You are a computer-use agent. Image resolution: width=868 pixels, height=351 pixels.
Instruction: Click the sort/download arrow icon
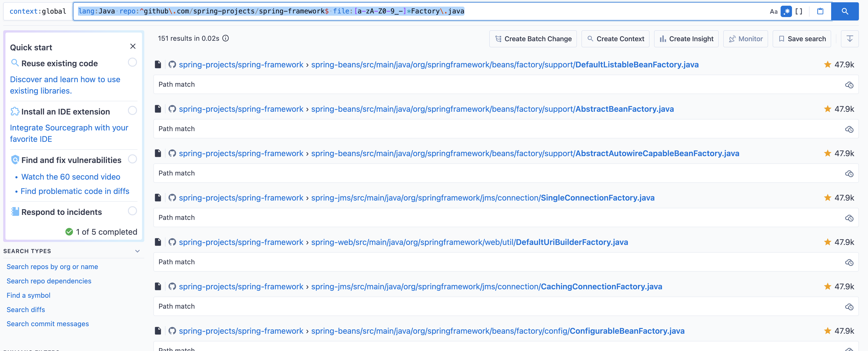point(850,39)
